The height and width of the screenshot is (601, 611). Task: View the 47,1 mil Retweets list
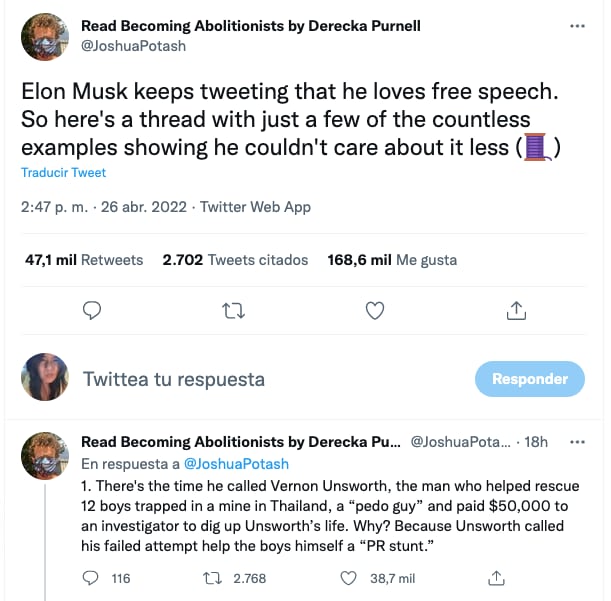84,260
